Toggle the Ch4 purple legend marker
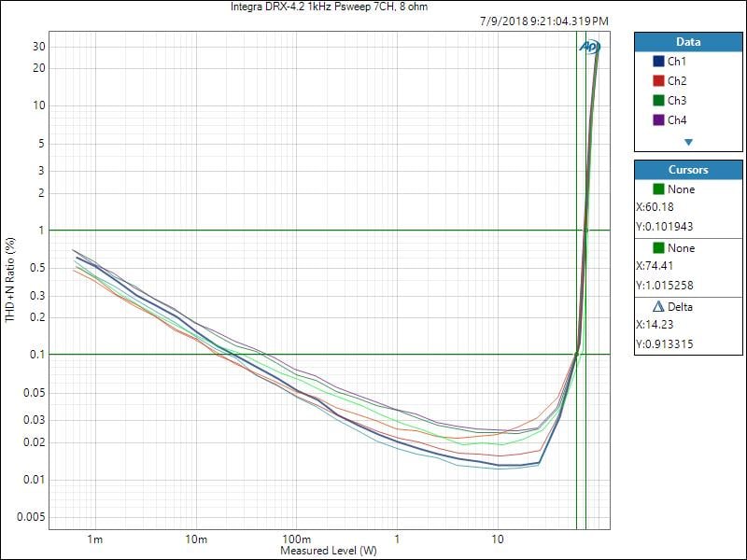Screen dimensions: 747x560 tap(659, 120)
